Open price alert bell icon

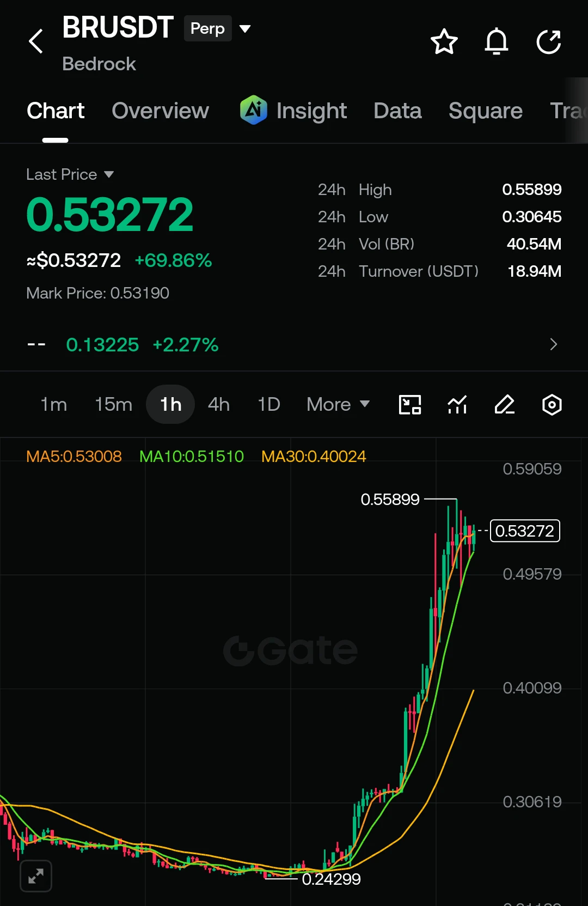click(497, 41)
